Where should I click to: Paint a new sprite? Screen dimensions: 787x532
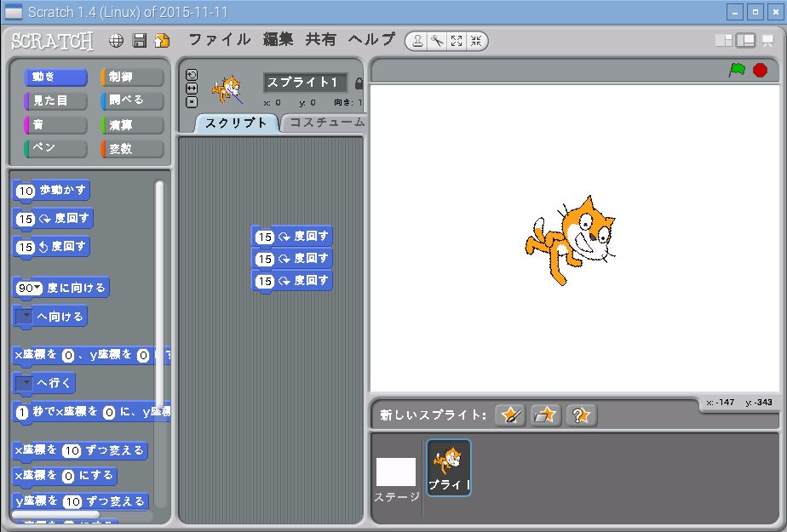pos(510,415)
